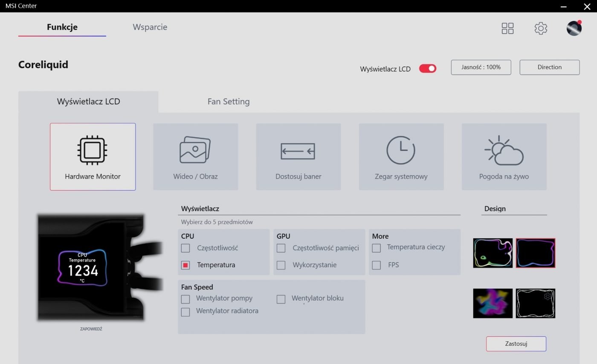Close the MSI Center window
The image size is (597, 364).
(x=587, y=6)
